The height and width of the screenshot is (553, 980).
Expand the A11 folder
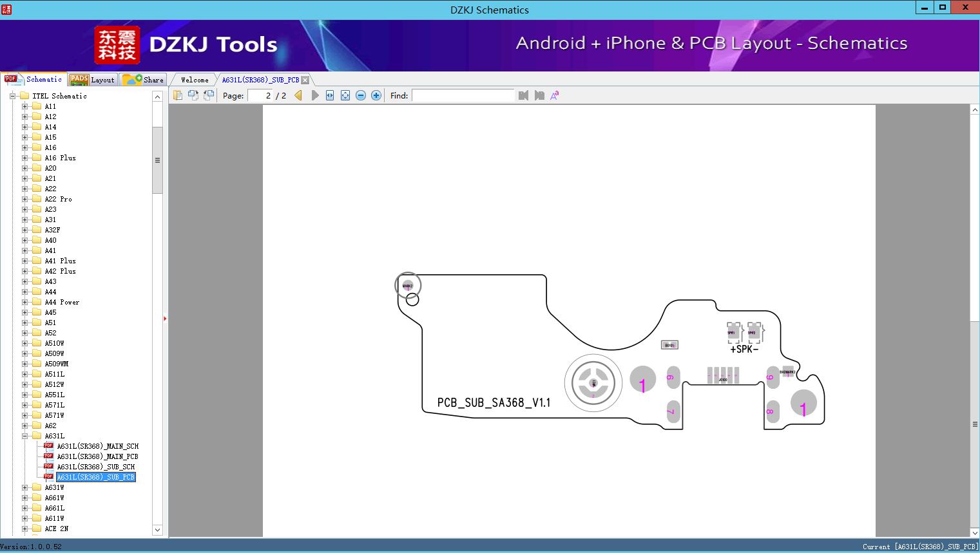click(x=24, y=106)
